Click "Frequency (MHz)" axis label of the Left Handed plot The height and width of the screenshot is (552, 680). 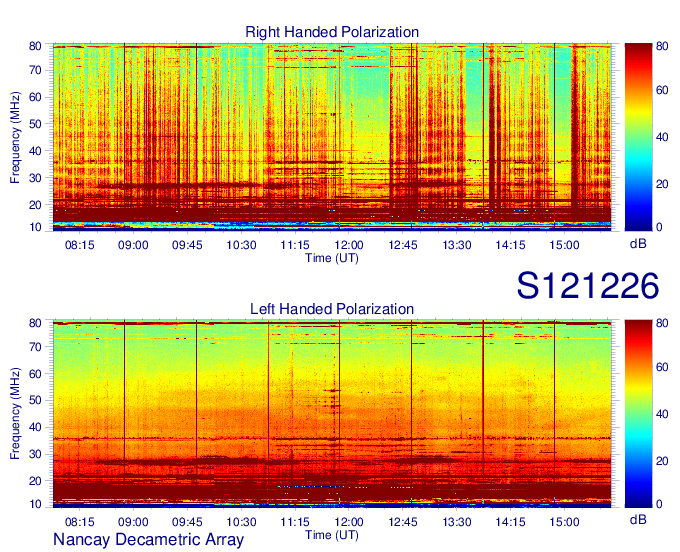(15, 414)
